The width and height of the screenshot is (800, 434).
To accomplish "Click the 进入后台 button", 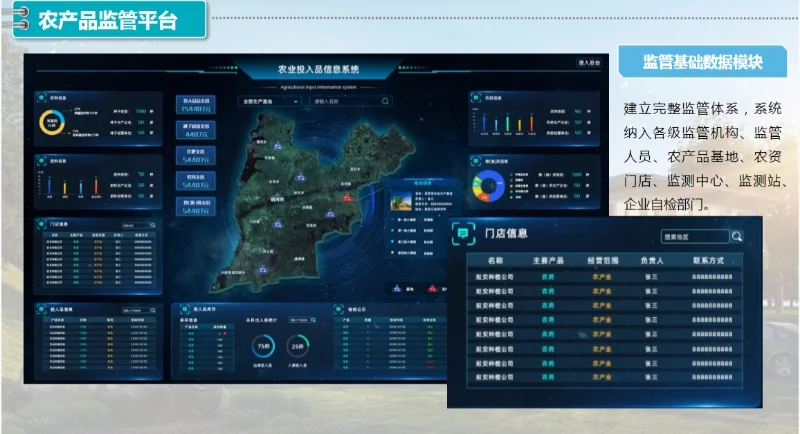I will click(589, 63).
